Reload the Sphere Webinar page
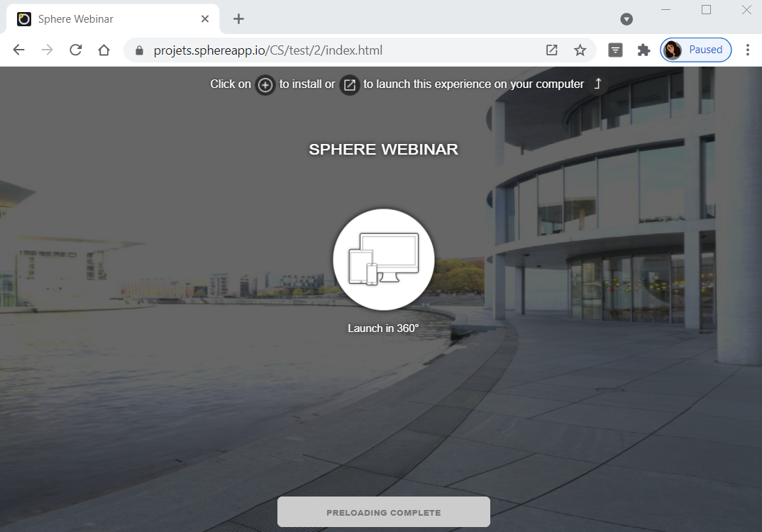Viewport: 762px width, 532px height. coord(75,50)
